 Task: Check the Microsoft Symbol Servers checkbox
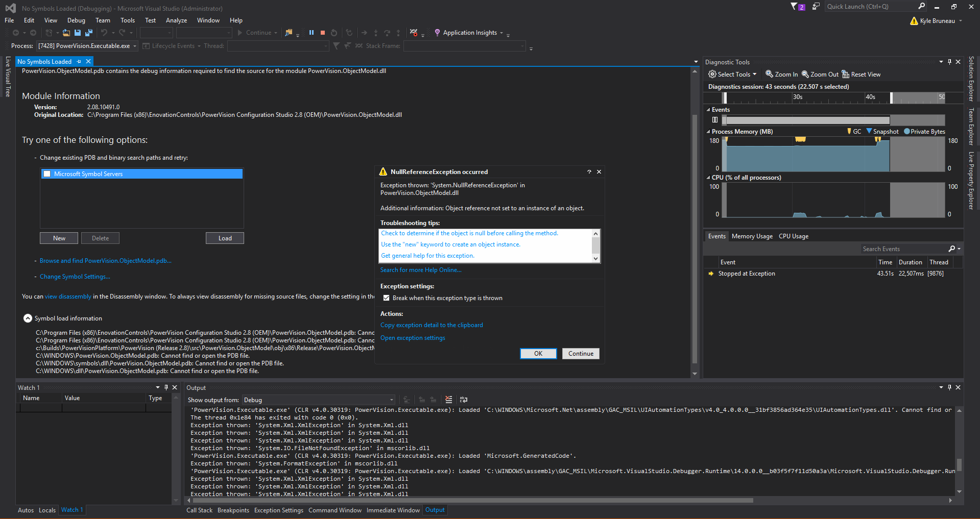coord(47,174)
